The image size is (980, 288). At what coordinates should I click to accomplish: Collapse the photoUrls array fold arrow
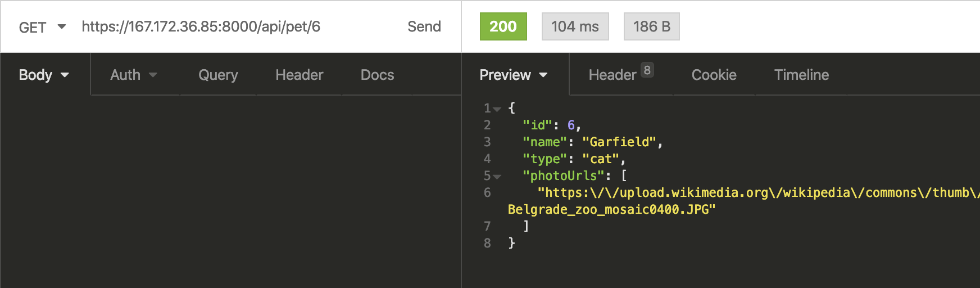click(497, 177)
